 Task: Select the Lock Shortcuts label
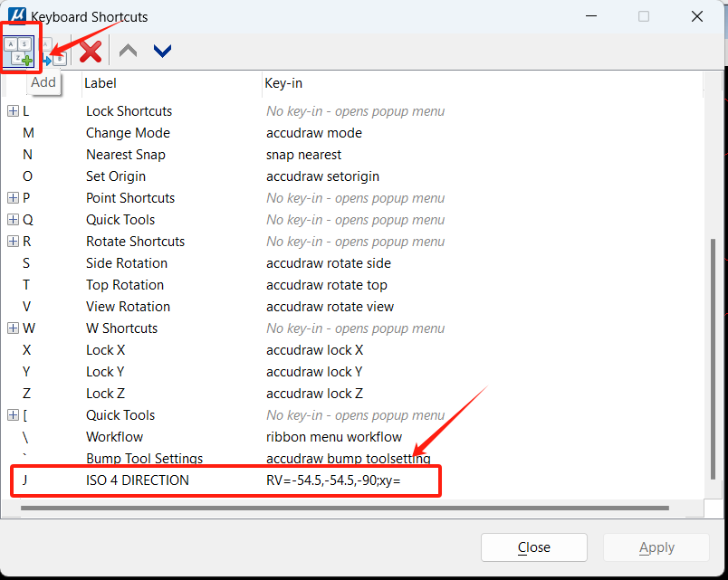click(x=129, y=111)
